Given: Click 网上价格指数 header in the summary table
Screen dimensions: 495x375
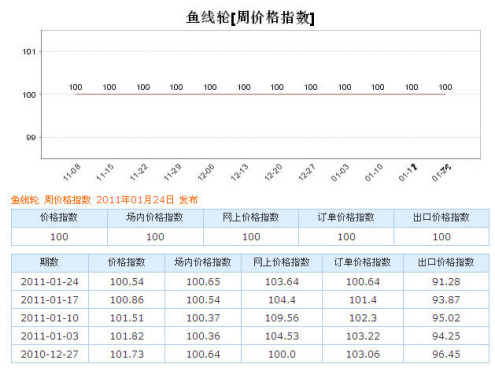Looking at the screenshot, I should (x=251, y=218).
